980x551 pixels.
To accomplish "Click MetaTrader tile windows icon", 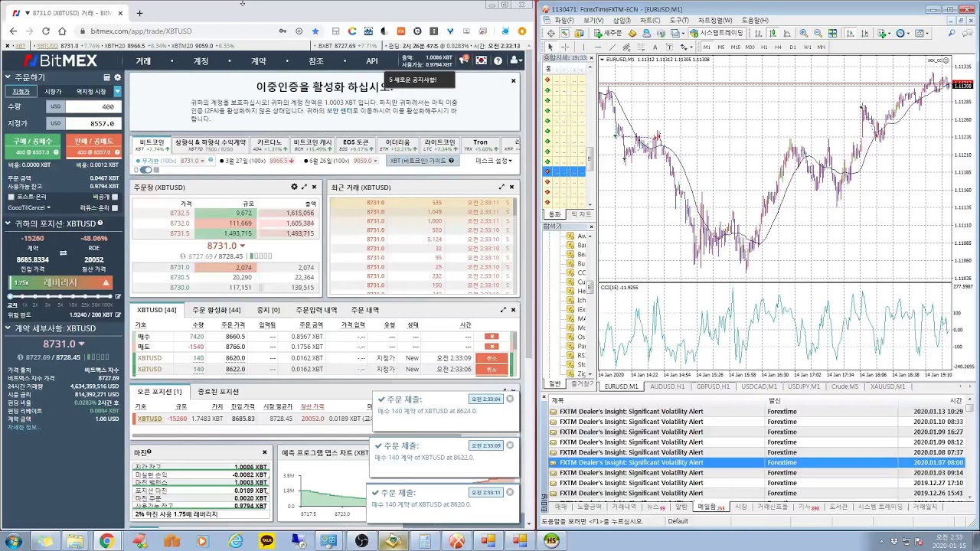I will point(832,34).
